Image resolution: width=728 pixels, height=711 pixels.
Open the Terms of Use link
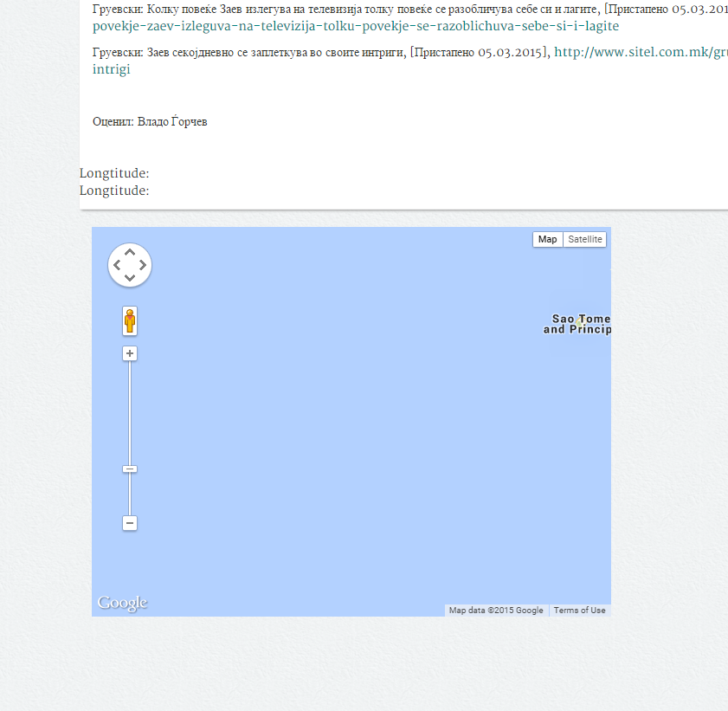(x=579, y=611)
